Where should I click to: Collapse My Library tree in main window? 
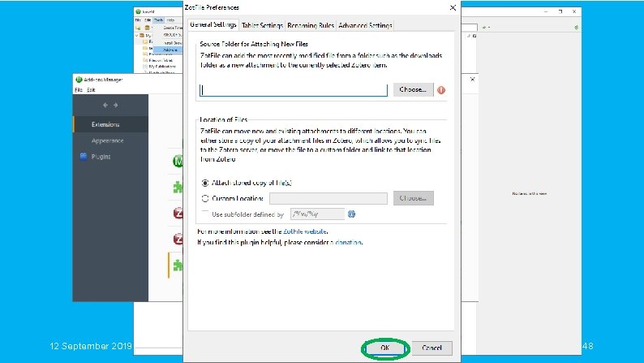pyautogui.click(x=137, y=36)
